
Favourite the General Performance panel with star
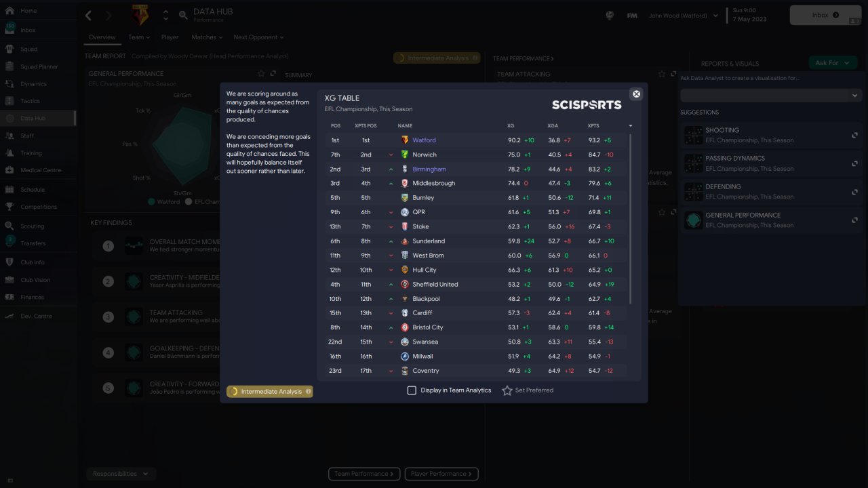tap(261, 73)
